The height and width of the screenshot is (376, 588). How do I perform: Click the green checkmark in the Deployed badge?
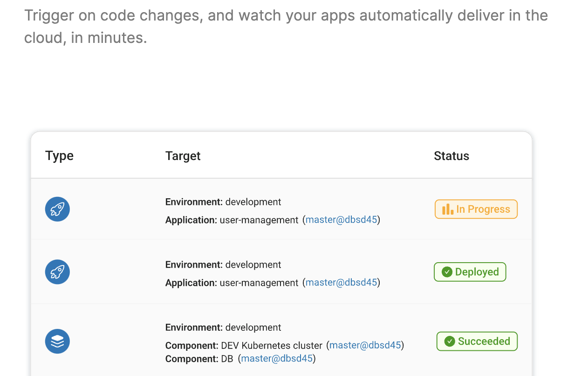[446, 272]
